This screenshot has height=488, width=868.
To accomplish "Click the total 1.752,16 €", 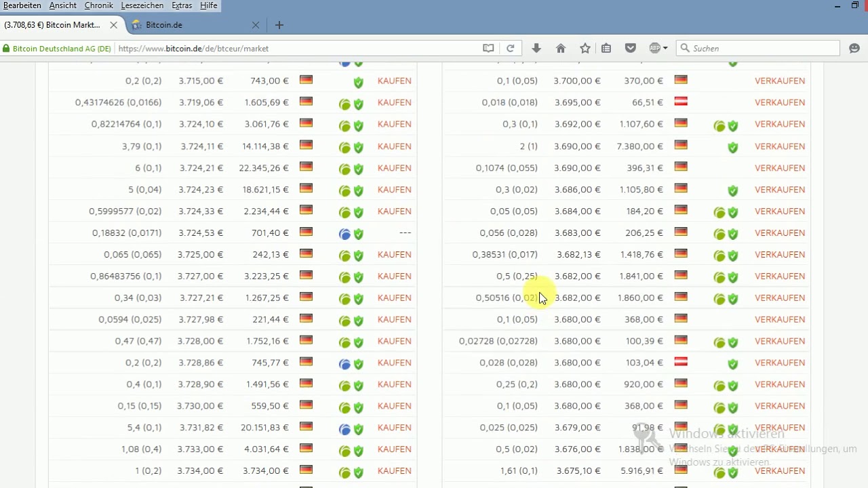I will pyautogui.click(x=267, y=341).
